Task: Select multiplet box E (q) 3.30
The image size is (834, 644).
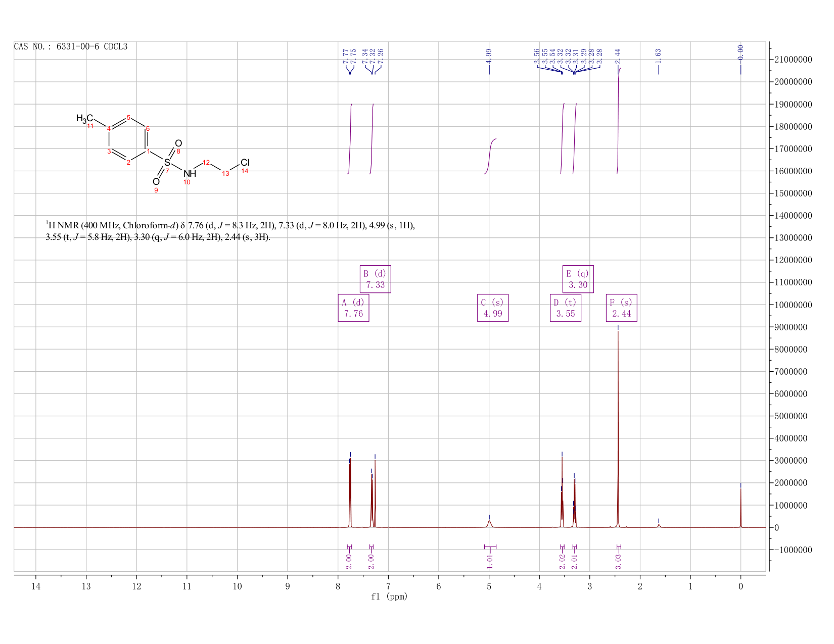Action: click(578, 279)
